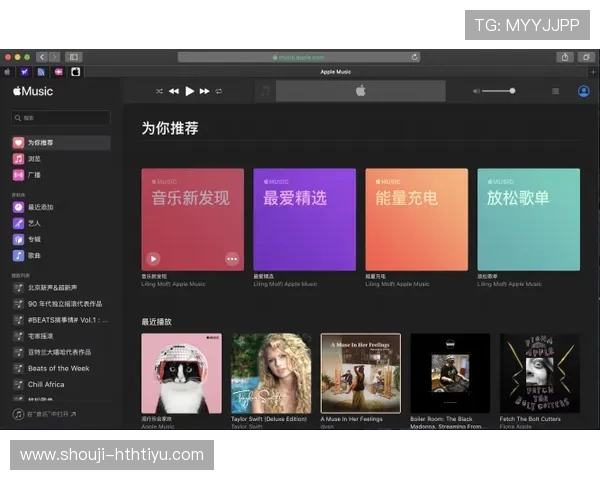Open A Muse In Her Feelings album cover
Image resolution: width=600 pixels, height=480 pixels.
361,373
